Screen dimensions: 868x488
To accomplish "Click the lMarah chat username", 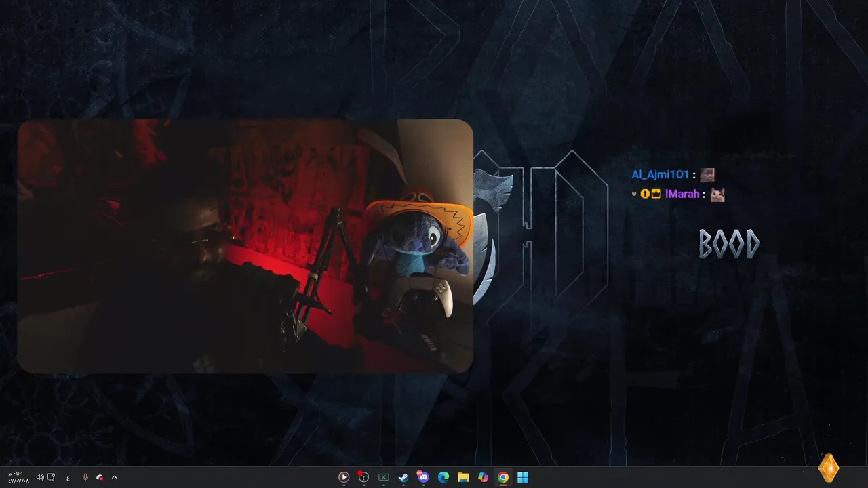I will tap(682, 195).
